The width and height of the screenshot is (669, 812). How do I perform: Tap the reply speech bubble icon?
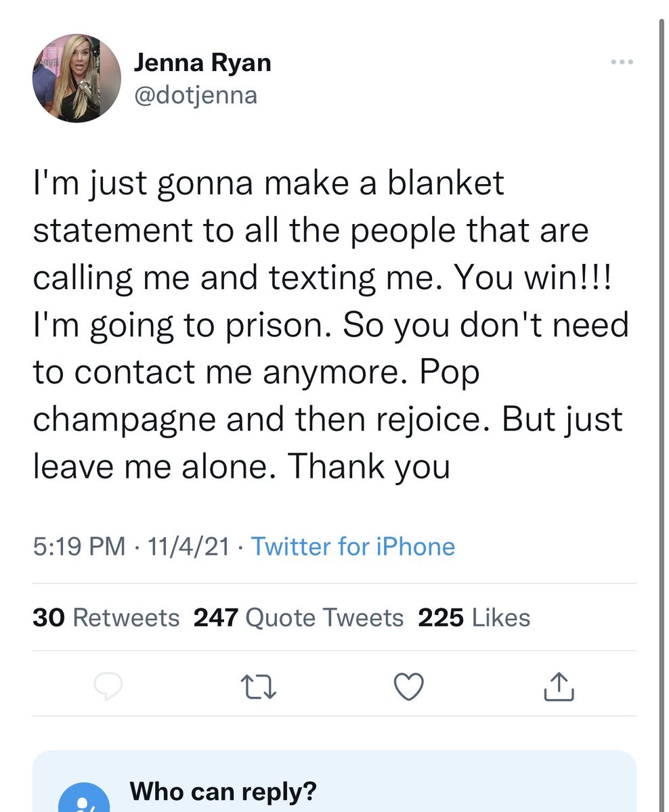[108, 687]
